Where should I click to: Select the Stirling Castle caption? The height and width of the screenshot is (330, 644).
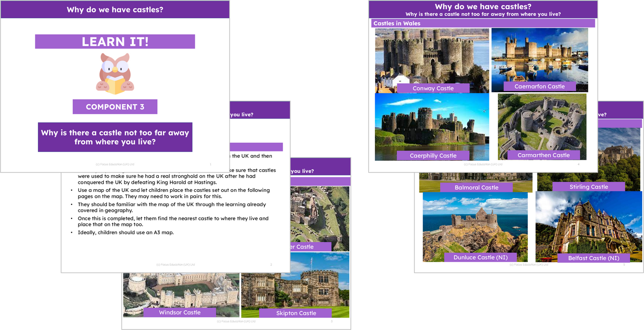pos(588,187)
